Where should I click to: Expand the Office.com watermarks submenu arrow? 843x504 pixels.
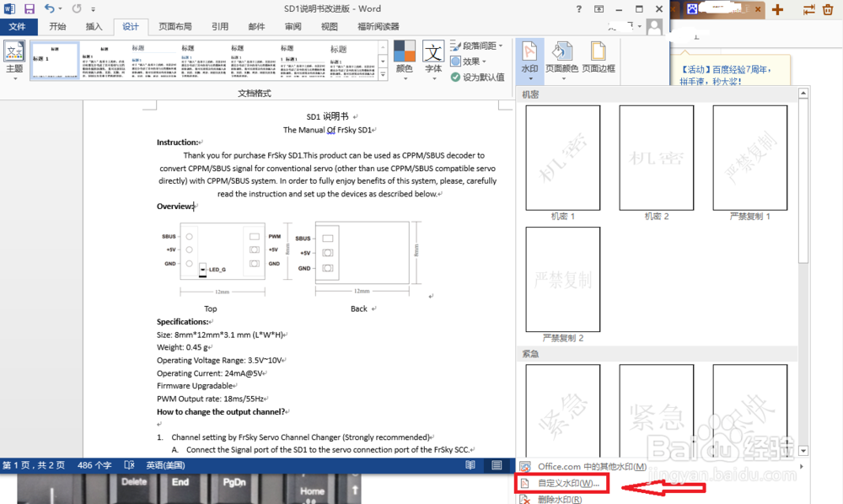pos(802,466)
